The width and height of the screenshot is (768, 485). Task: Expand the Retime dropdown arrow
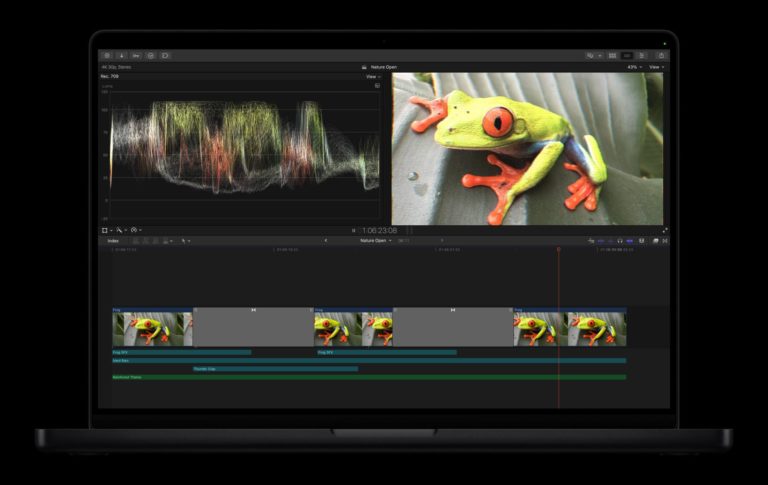pos(140,230)
